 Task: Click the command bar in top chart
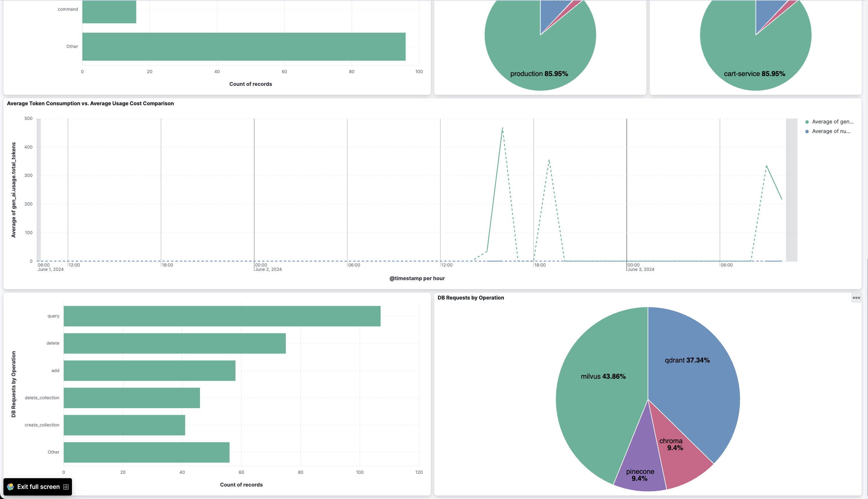tap(109, 12)
